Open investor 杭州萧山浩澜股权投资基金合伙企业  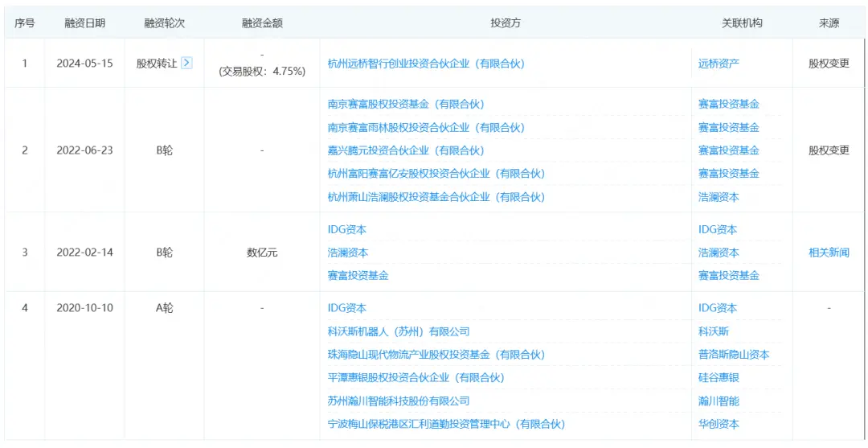[x=436, y=196]
